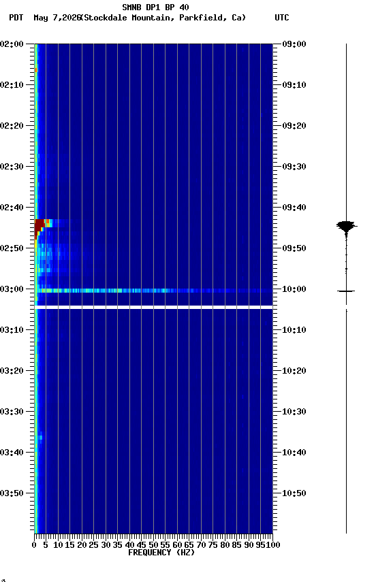This screenshot has width=376, height=588.
Task: Click the '02:50' PDT time label
Action: tap(12, 248)
